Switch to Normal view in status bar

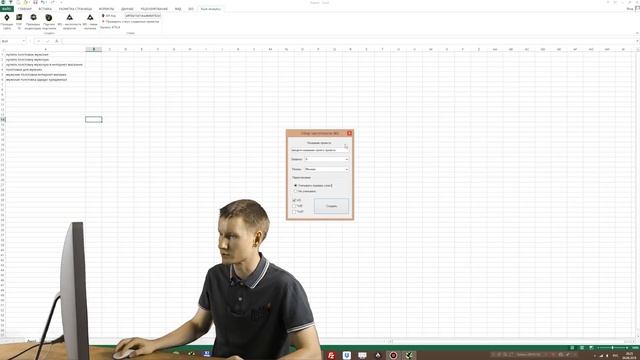pos(572,348)
